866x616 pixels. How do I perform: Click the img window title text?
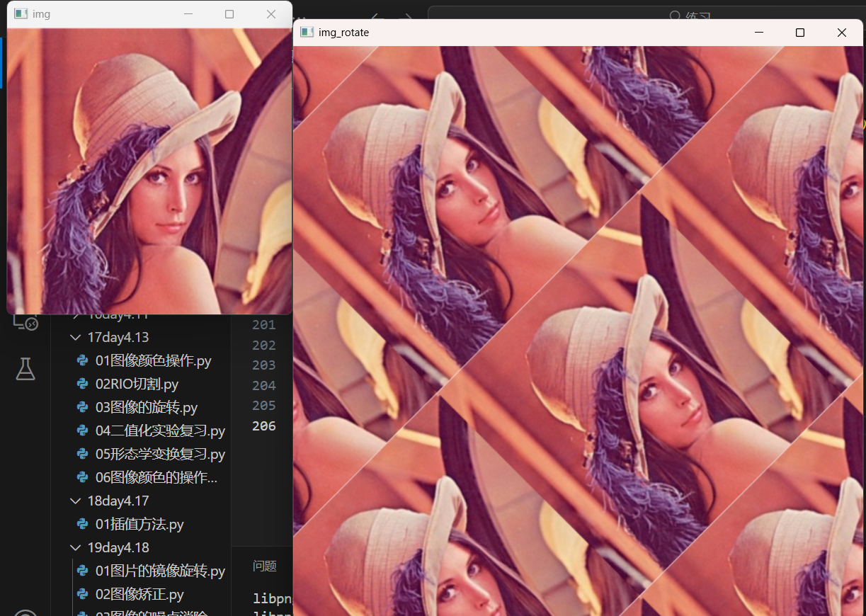(41, 14)
